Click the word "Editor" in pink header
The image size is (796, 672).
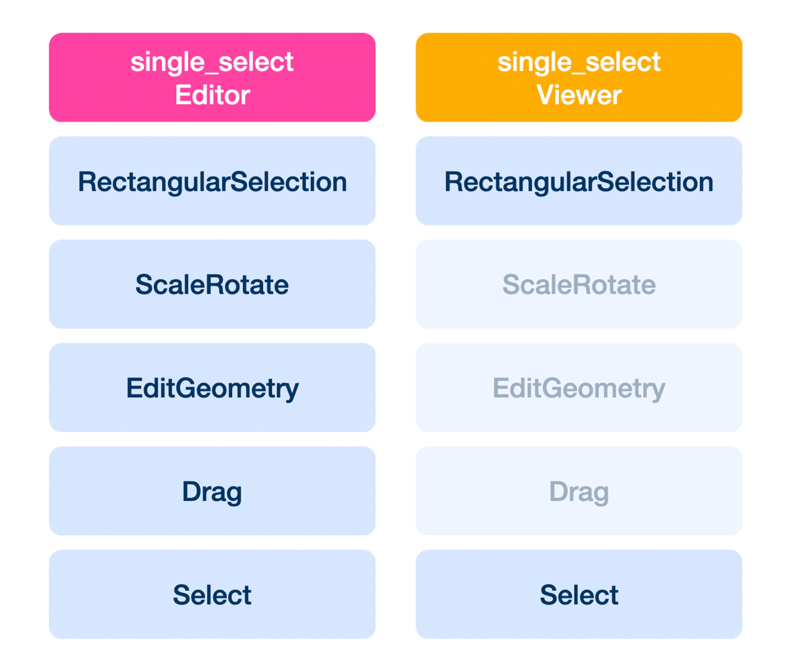pos(213,95)
